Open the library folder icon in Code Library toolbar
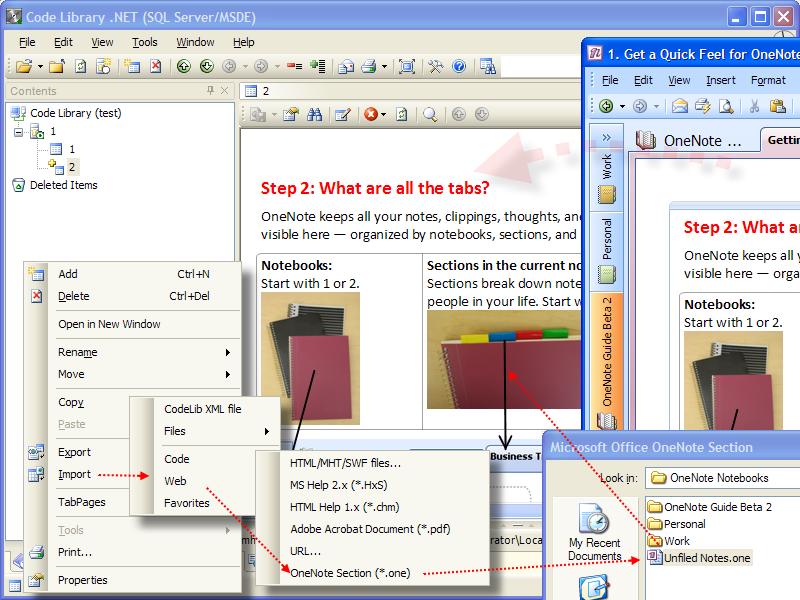The width and height of the screenshot is (800, 600). point(23,66)
